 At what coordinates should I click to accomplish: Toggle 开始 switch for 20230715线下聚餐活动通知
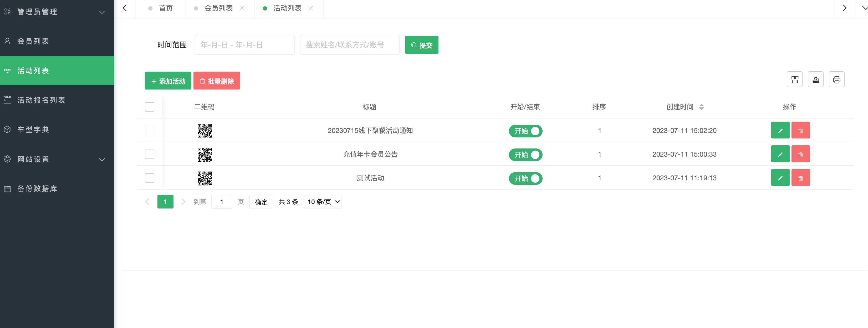point(525,131)
